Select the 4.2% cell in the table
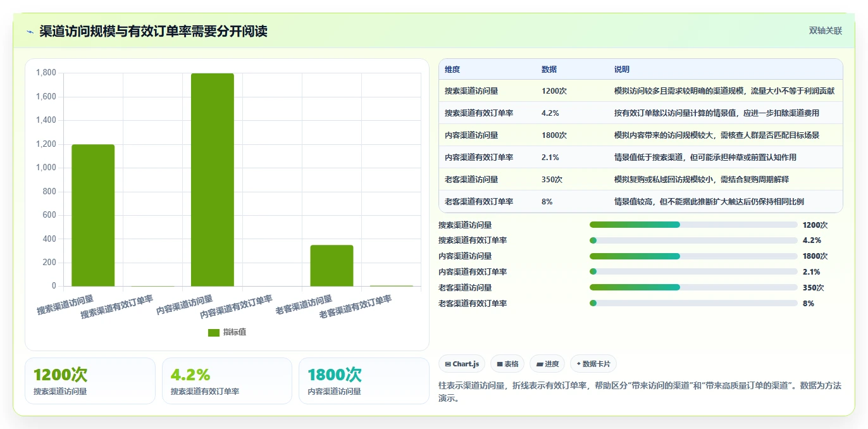 pyautogui.click(x=550, y=113)
